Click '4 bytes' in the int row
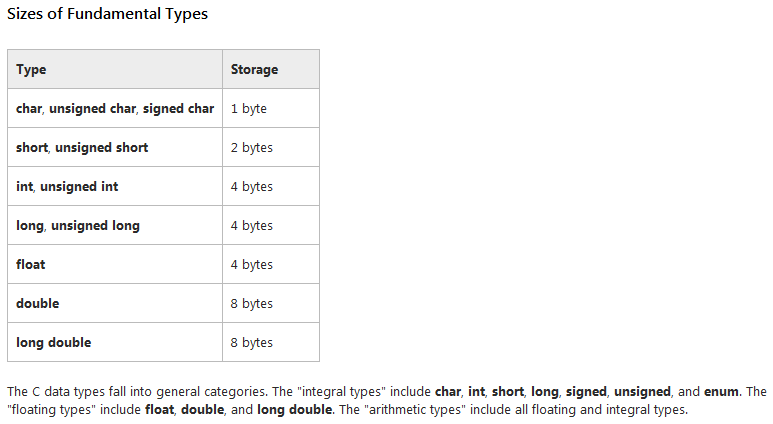This screenshot has width=773, height=424. point(271,186)
